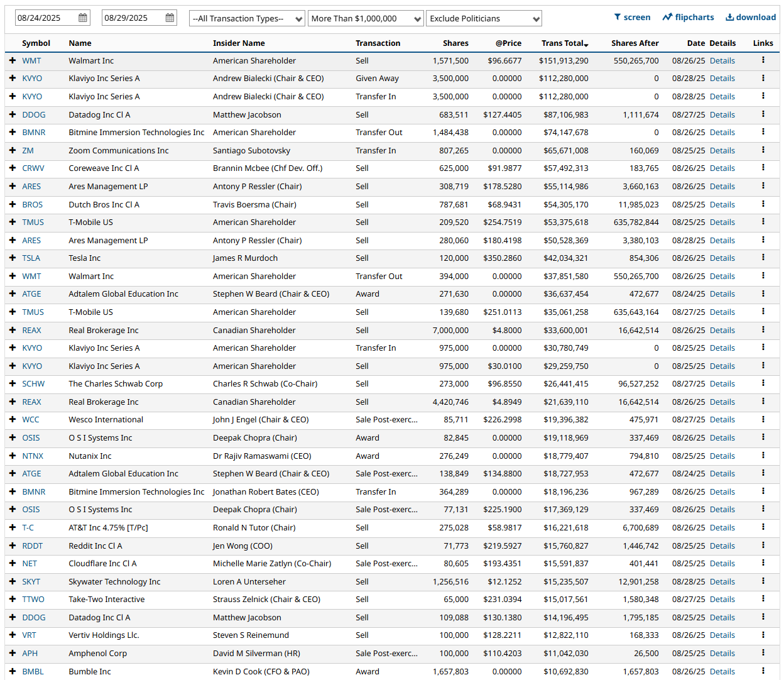Image resolution: width=784 pixels, height=680 pixels.
Task: Expand the ZM Transfer In row
Action: 13,150
